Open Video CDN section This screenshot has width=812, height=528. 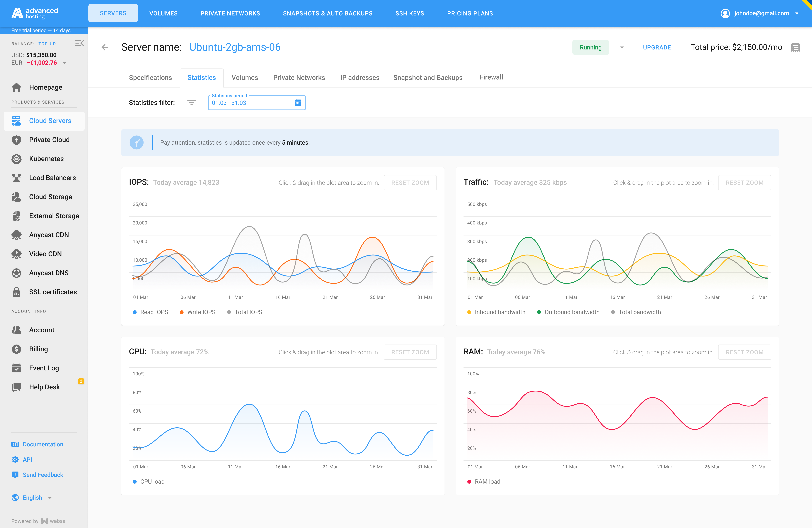44,254
